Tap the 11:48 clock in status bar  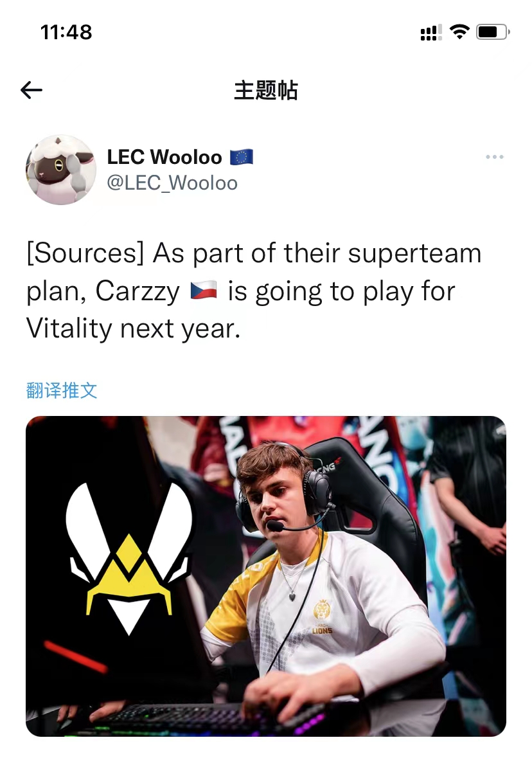(66, 32)
